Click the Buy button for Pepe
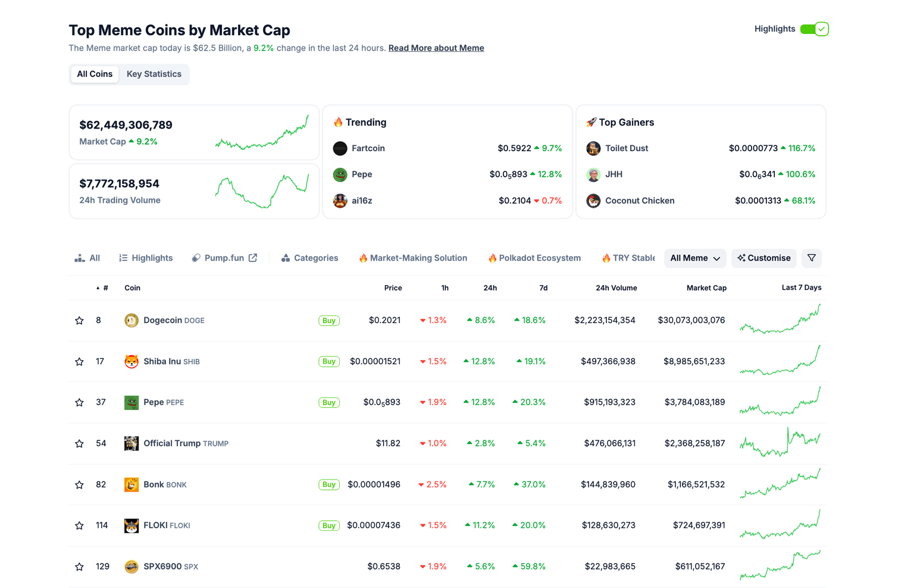The width and height of the screenshot is (914, 588). (329, 402)
